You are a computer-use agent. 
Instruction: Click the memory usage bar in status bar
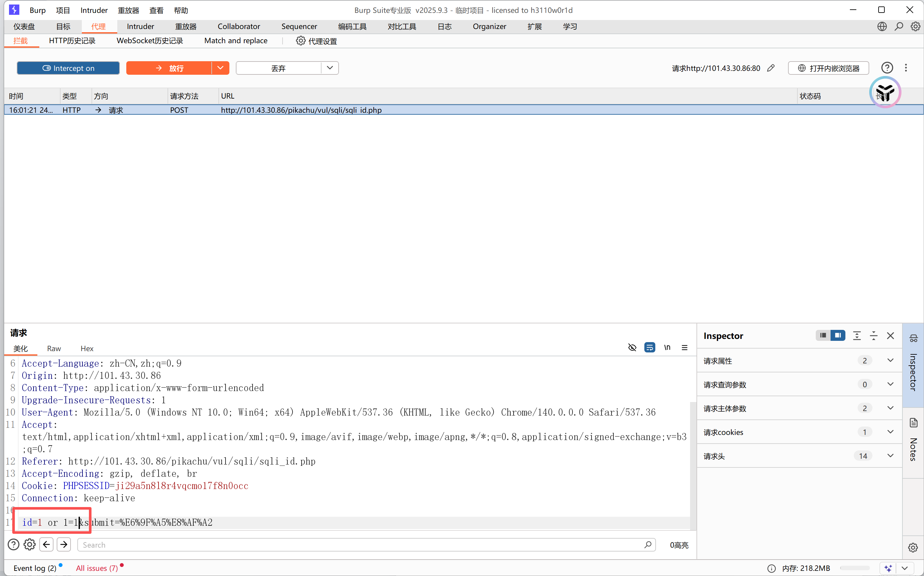854,568
